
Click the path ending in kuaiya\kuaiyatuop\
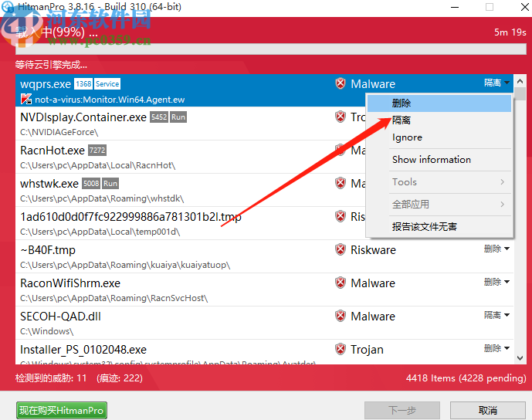point(125,266)
